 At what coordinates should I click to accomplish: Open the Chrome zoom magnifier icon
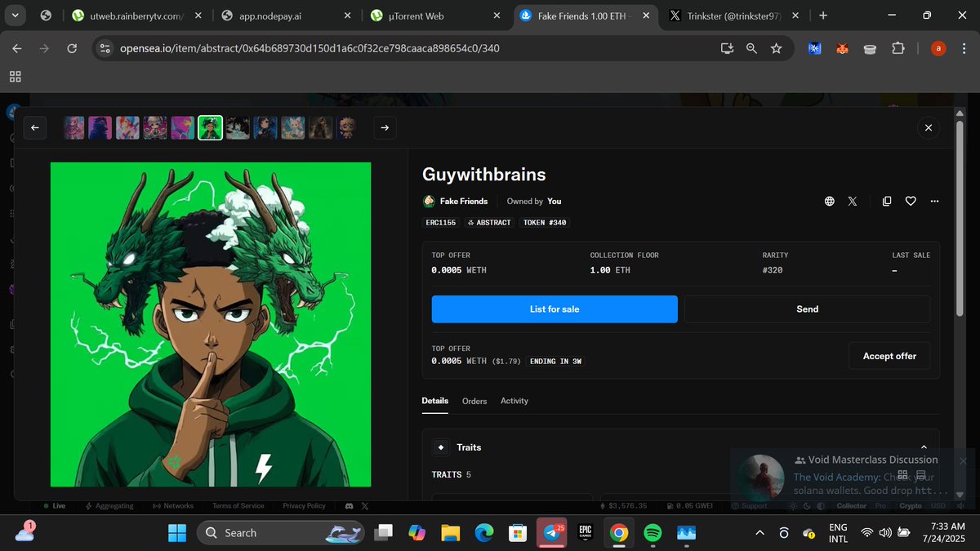click(x=752, y=49)
